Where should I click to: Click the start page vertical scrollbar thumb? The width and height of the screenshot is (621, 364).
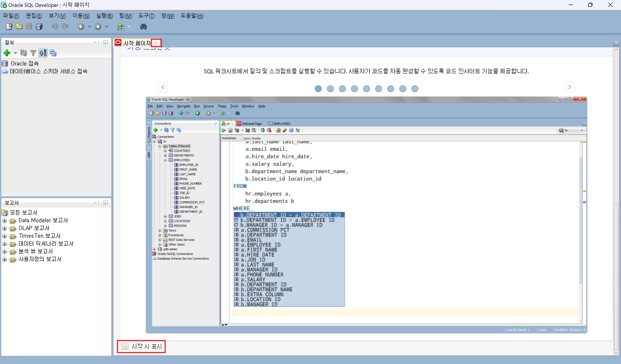[616, 276]
